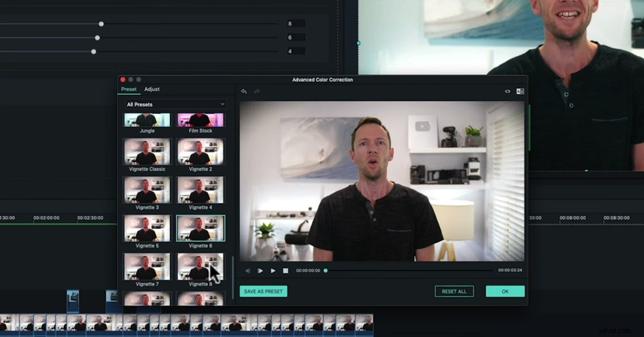Click the 00:02:30:00 timeline ruler mark

[90, 218]
